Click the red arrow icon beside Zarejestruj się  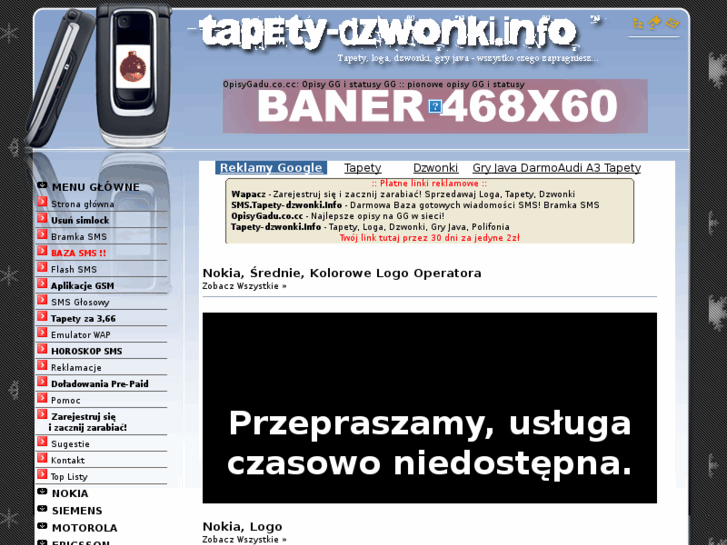pyautogui.click(x=42, y=414)
